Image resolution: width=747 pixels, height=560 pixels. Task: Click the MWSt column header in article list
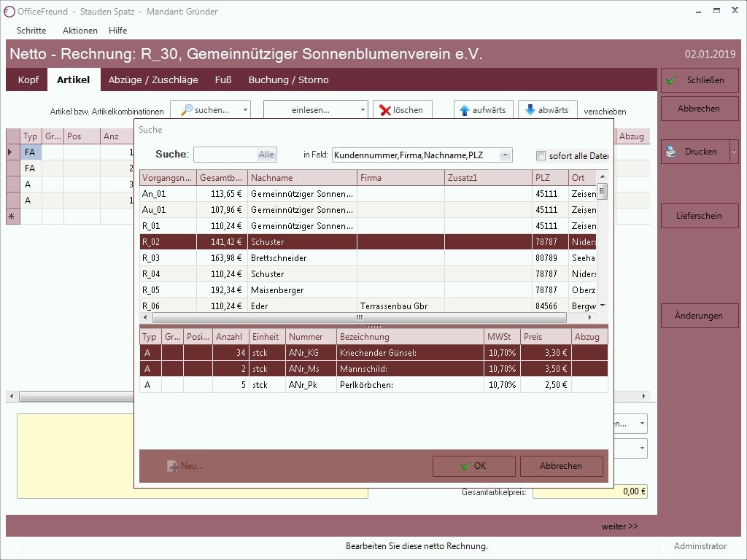coord(502,337)
